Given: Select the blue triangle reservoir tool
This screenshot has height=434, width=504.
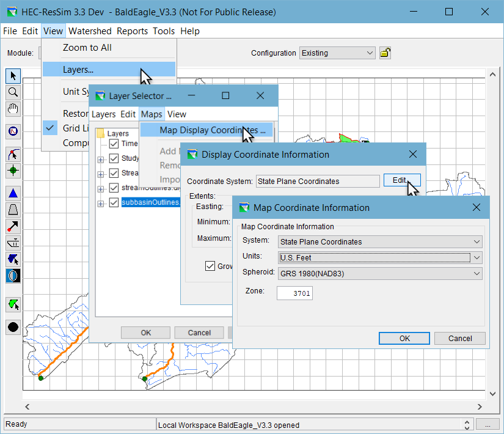Looking at the screenshot, I should pyautogui.click(x=13, y=193).
